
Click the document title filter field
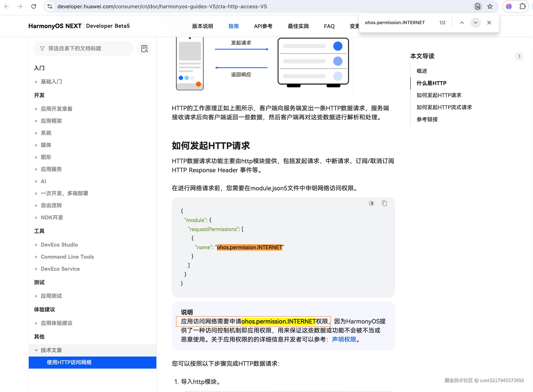[x=83, y=49]
